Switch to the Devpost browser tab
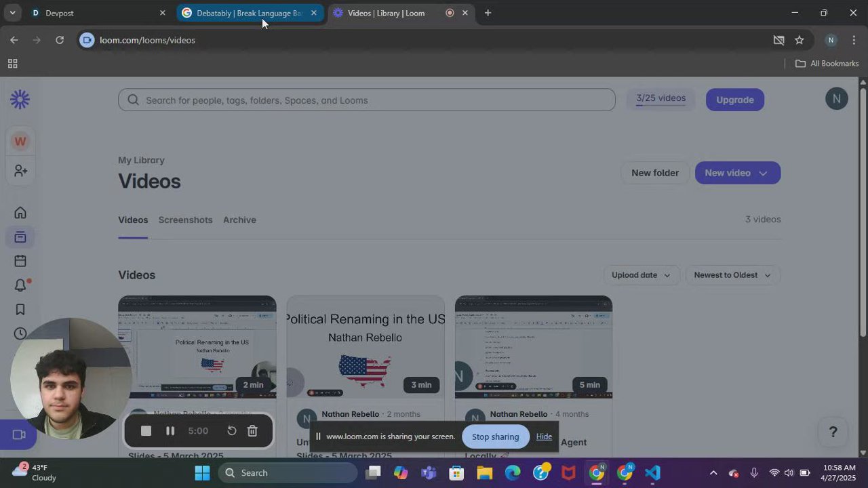The height and width of the screenshot is (488, 868). (98, 13)
